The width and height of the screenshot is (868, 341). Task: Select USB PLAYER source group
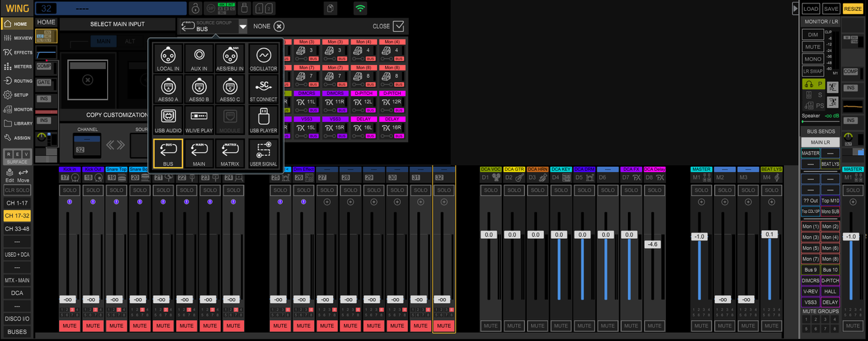point(263,121)
